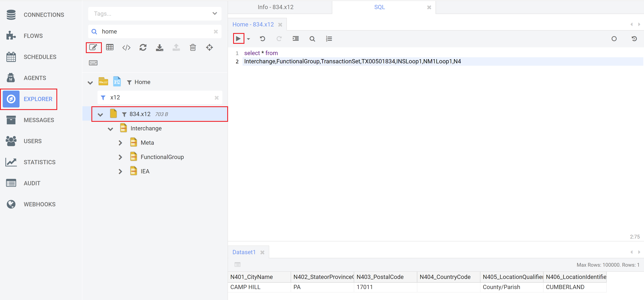Open the Tags dropdown
The height and width of the screenshot is (300, 644).
(214, 13)
